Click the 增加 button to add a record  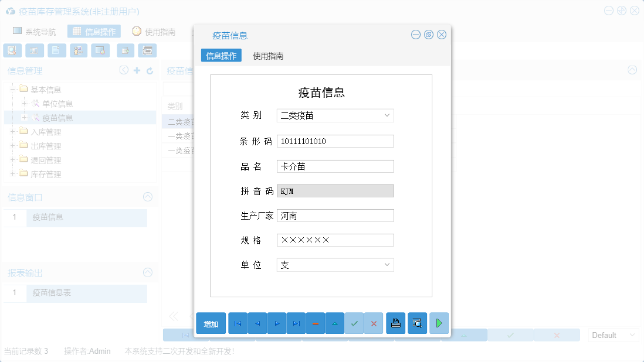coord(211,323)
